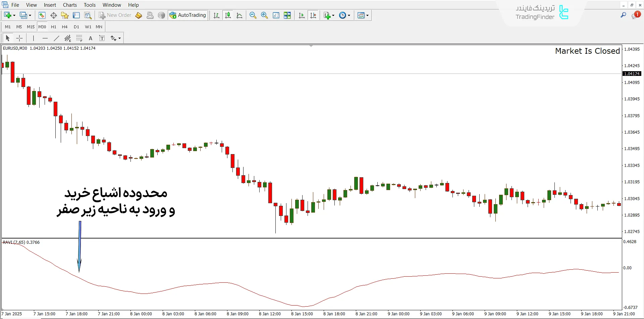Select the Text Label tool
Screen dimensions: 644x319
click(102, 38)
